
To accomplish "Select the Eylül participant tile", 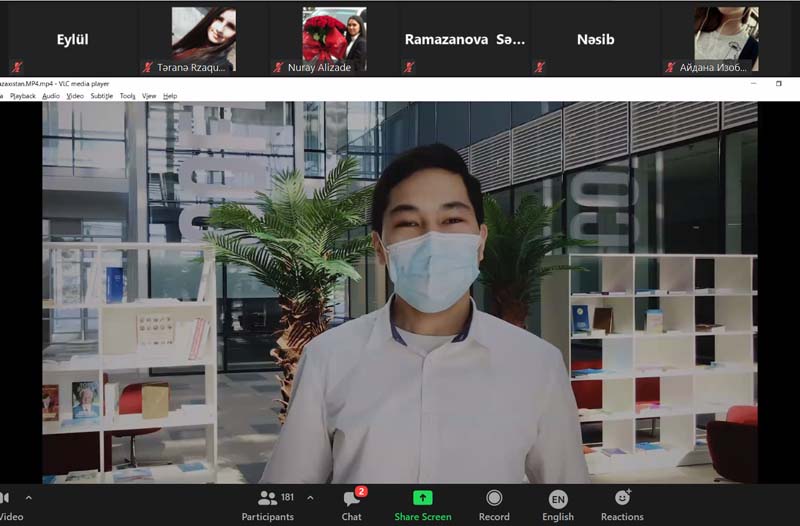I will [72, 40].
